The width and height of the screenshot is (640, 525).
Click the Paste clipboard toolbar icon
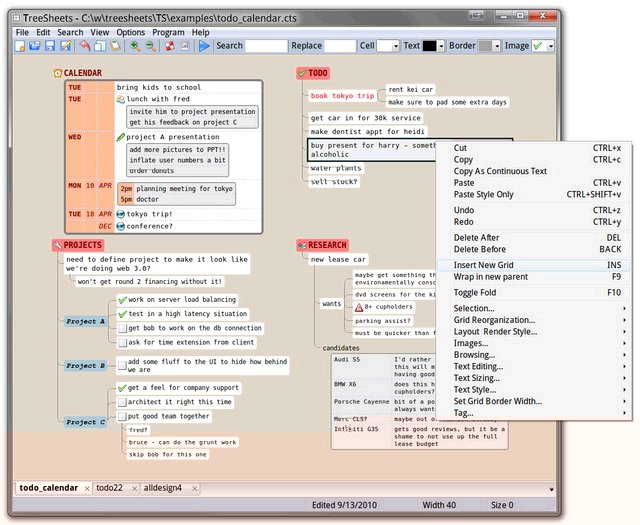click(x=116, y=46)
